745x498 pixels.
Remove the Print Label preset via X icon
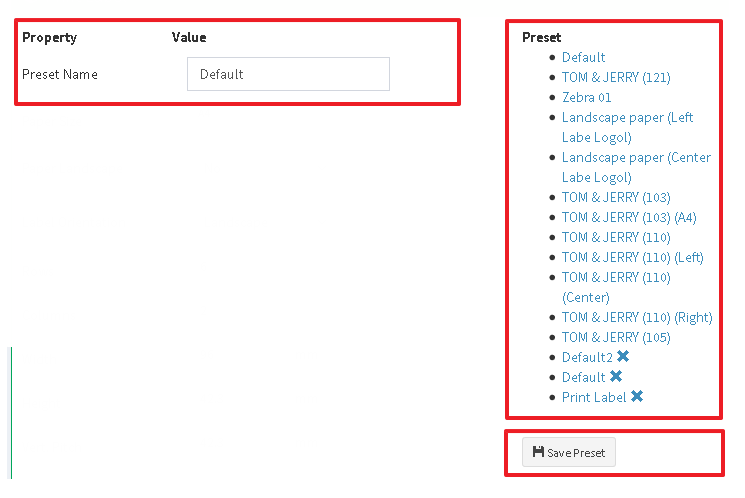637,397
